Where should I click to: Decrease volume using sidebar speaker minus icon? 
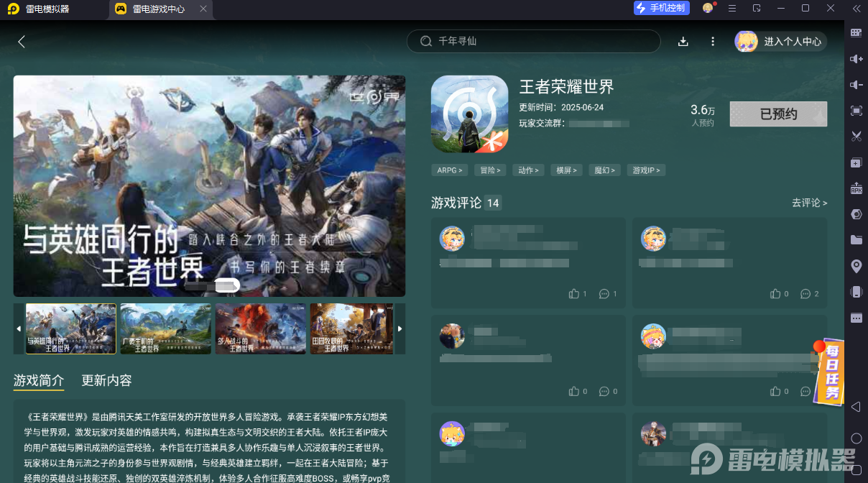pyautogui.click(x=856, y=85)
